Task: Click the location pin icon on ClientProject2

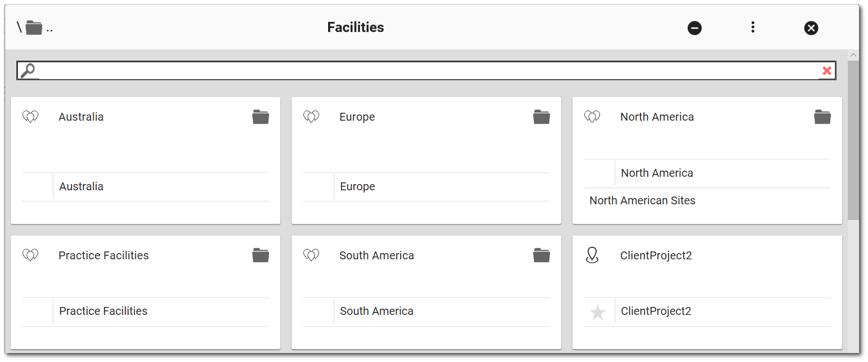Action: click(592, 255)
